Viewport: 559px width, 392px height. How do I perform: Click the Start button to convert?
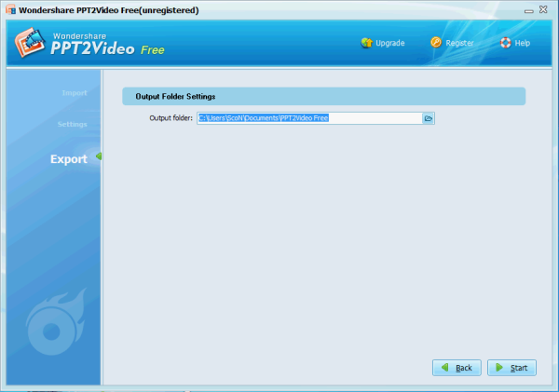(511, 368)
